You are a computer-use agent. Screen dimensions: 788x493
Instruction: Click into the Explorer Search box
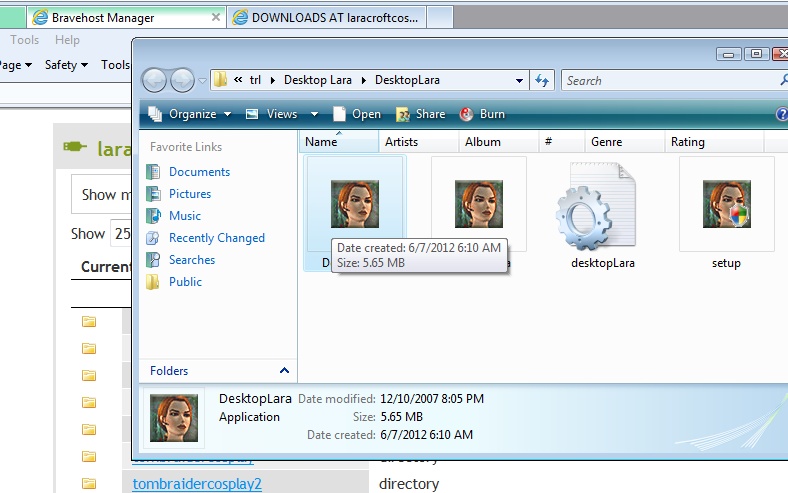point(673,80)
